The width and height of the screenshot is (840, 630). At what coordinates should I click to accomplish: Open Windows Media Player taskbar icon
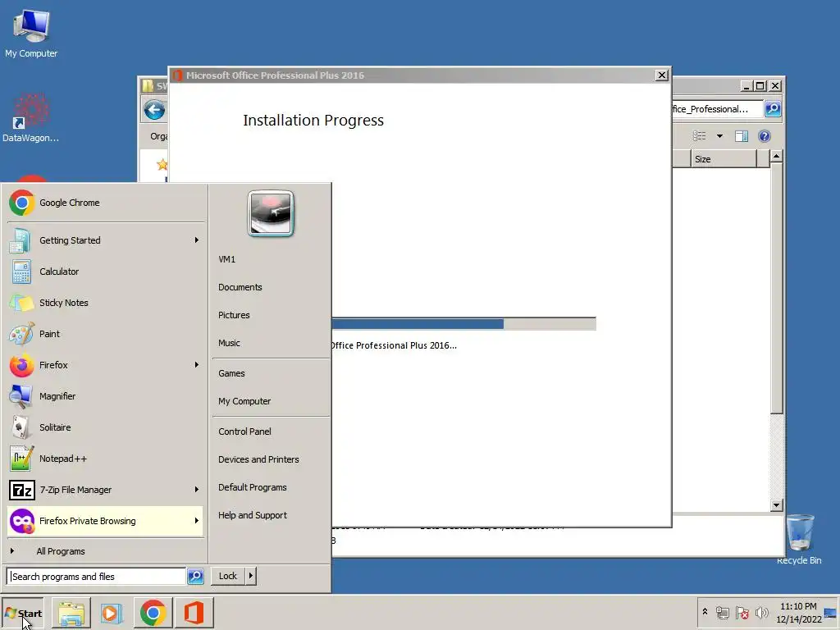pyautogui.click(x=112, y=613)
